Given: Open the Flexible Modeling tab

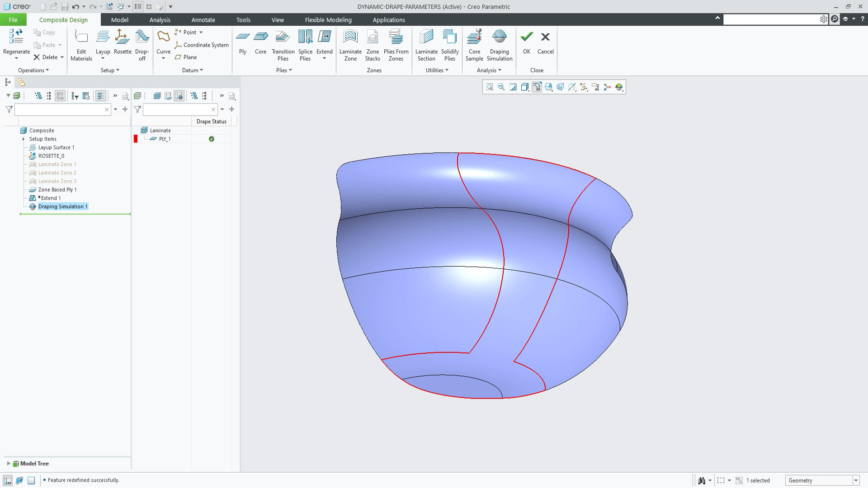Looking at the screenshot, I should pyautogui.click(x=328, y=20).
